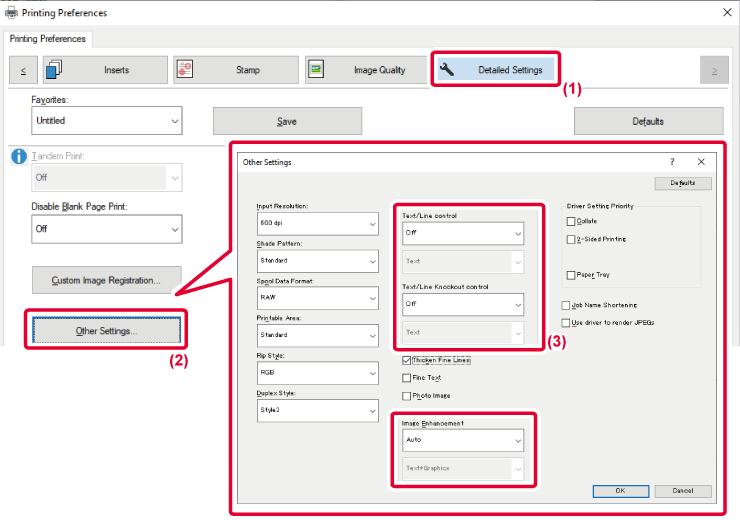Open the Custom Image Registration dialog
The image size is (740, 520).
coord(106,280)
